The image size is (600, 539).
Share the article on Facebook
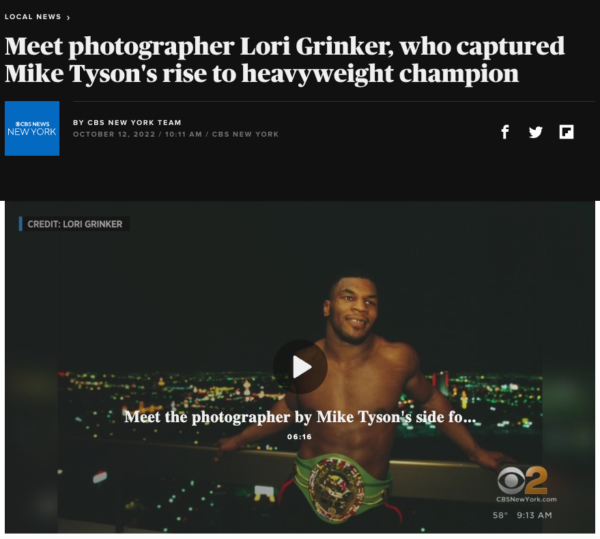tap(505, 132)
